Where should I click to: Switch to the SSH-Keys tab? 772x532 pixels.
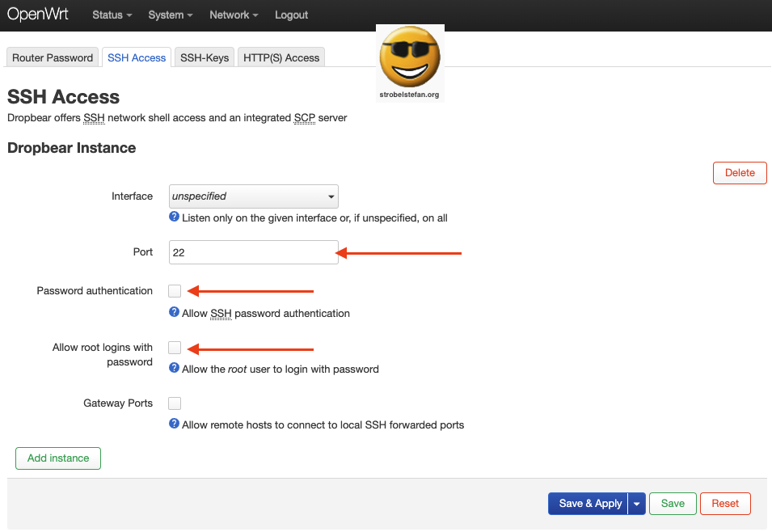point(204,57)
